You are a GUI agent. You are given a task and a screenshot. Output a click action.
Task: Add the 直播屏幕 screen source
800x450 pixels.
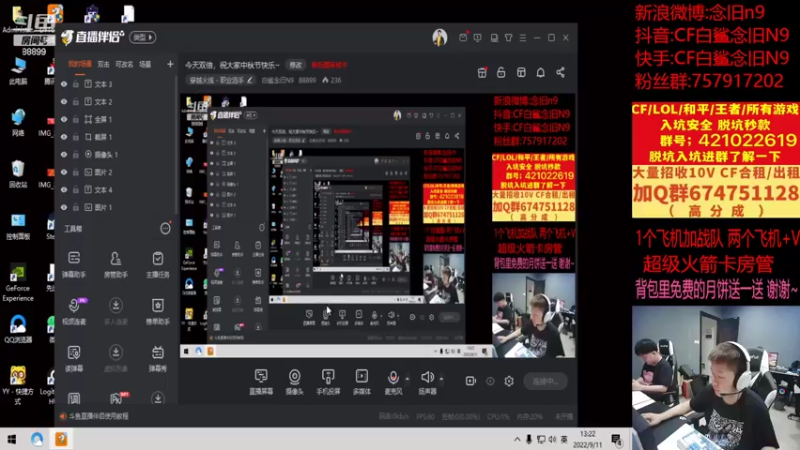pyautogui.click(x=261, y=382)
